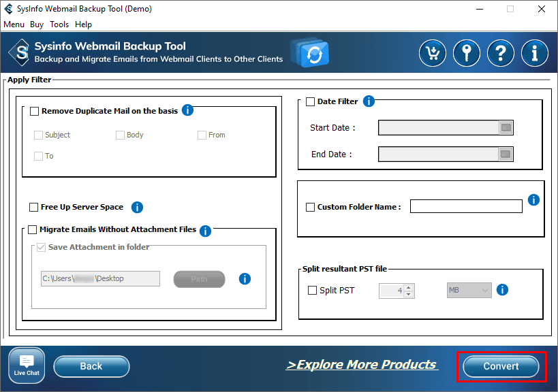Click info icon next to Path button

tap(245, 278)
